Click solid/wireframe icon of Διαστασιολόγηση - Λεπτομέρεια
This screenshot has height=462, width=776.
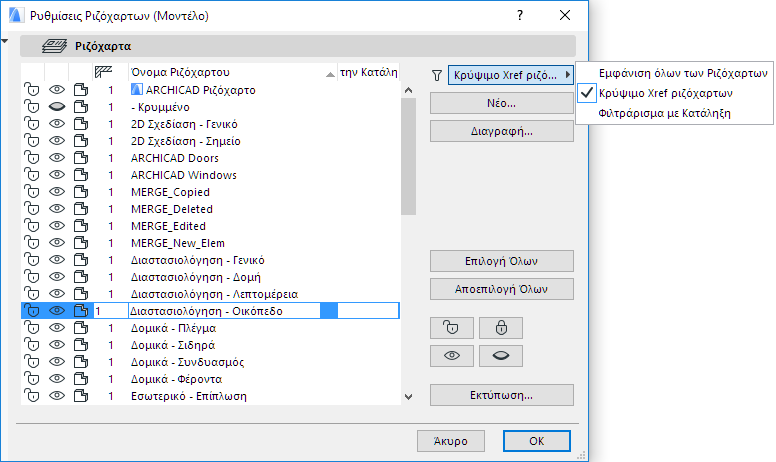(81, 294)
